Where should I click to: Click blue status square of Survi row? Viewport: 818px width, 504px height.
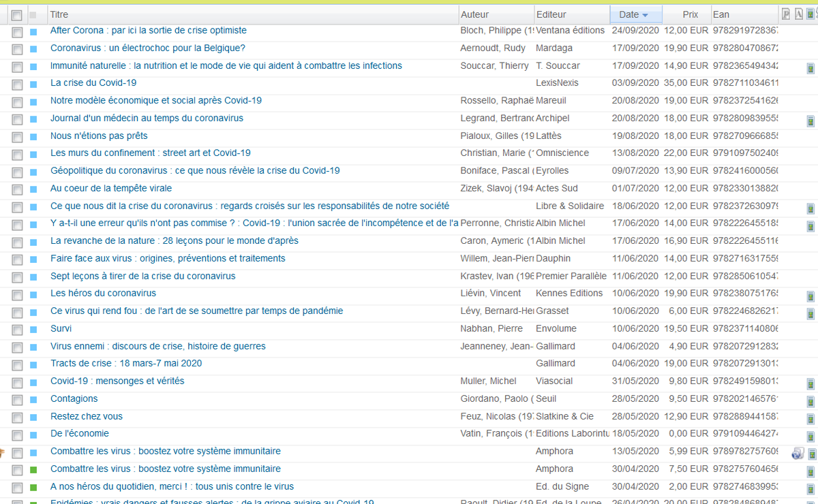pyautogui.click(x=33, y=330)
